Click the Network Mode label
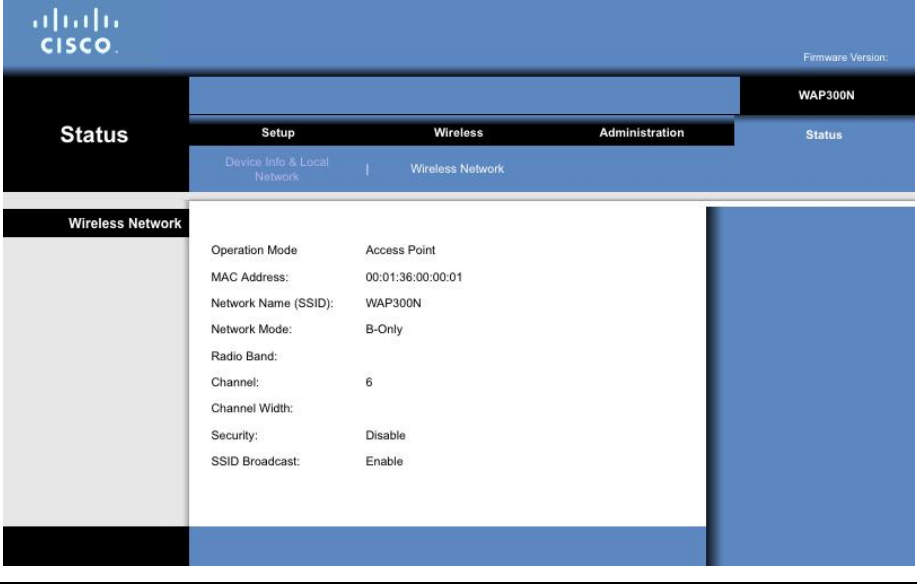The height and width of the screenshot is (584, 917). coord(251,329)
